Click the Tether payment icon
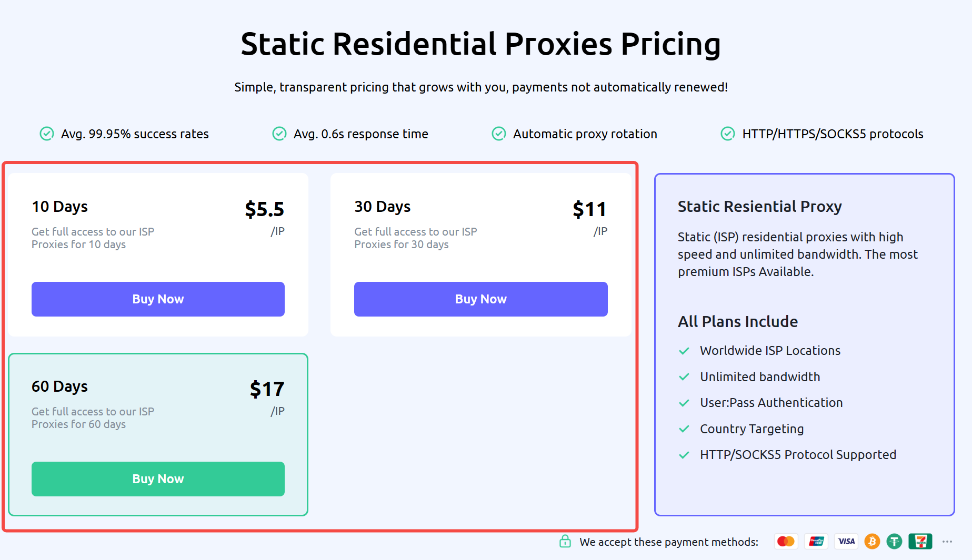The height and width of the screenshot is (560, 972). (x=894, y=542)
